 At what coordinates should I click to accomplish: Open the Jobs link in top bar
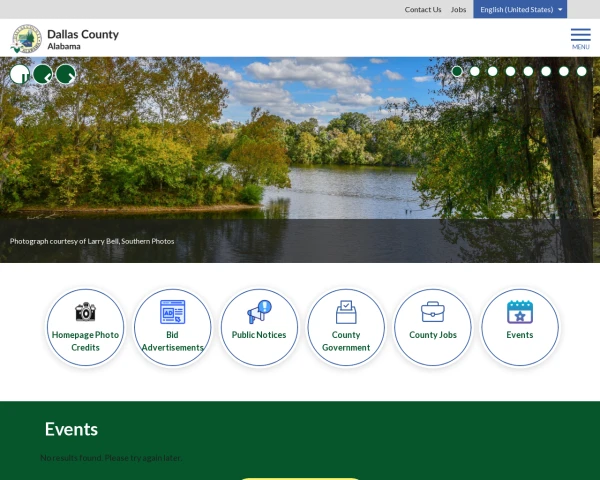point(458,9)
